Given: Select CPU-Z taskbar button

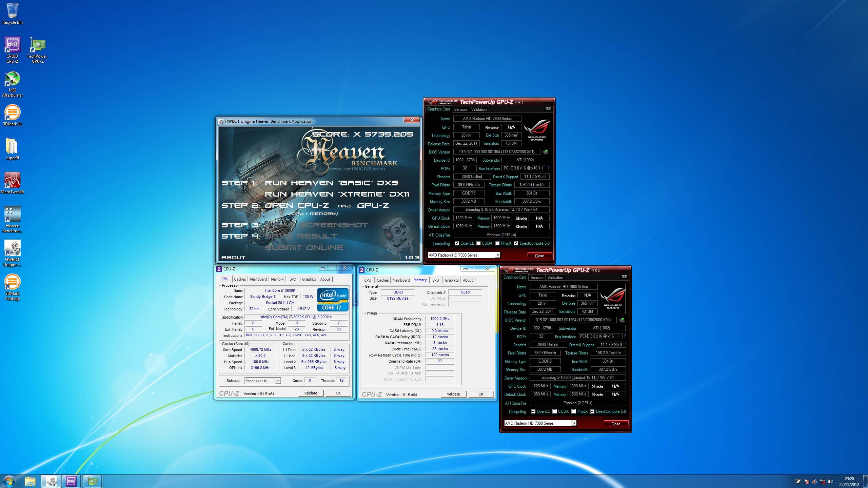Looking at the screenshot, I should pos(71,481).
